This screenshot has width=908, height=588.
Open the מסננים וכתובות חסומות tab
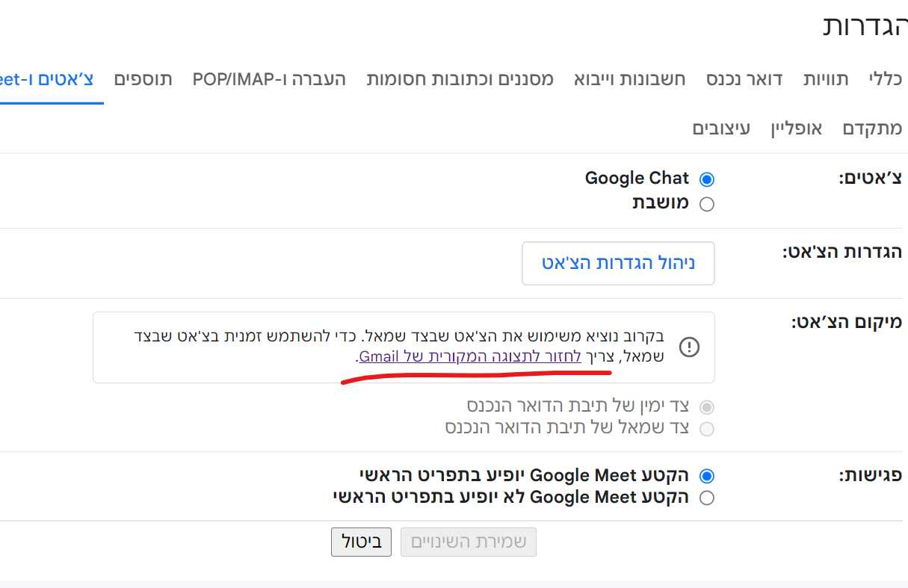460,79
